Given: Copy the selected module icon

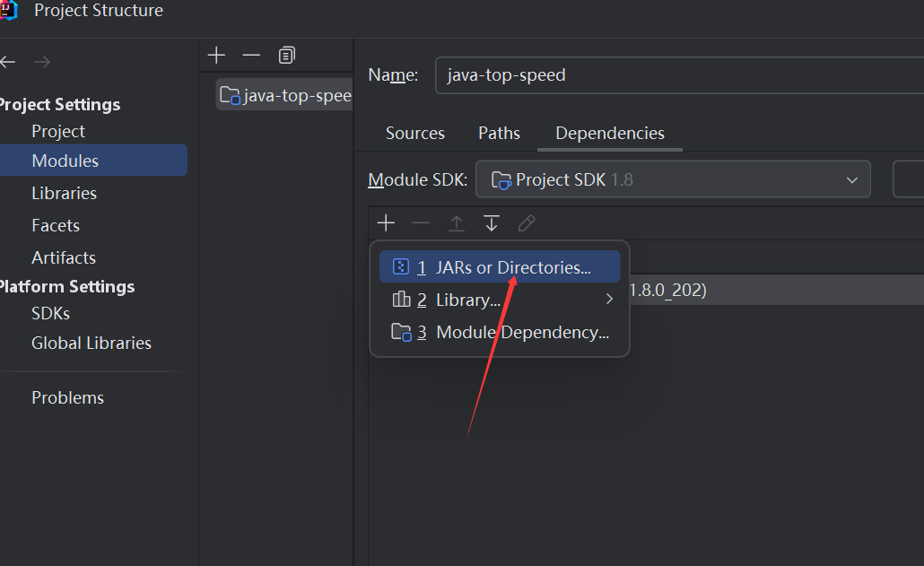Looking at the screenshot, I should tap(286, 56).
